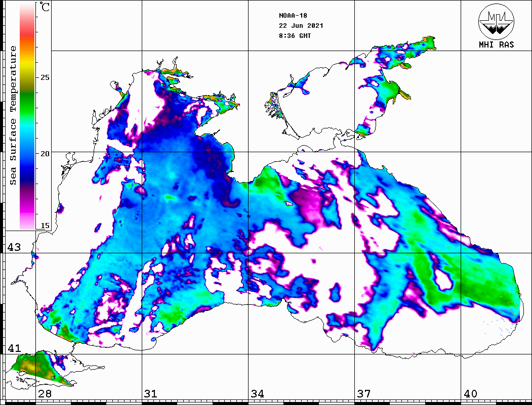Click the 25 value on temperature scale
The width and height of the screenshot is (532, 405).
click(x=45, y=77)
